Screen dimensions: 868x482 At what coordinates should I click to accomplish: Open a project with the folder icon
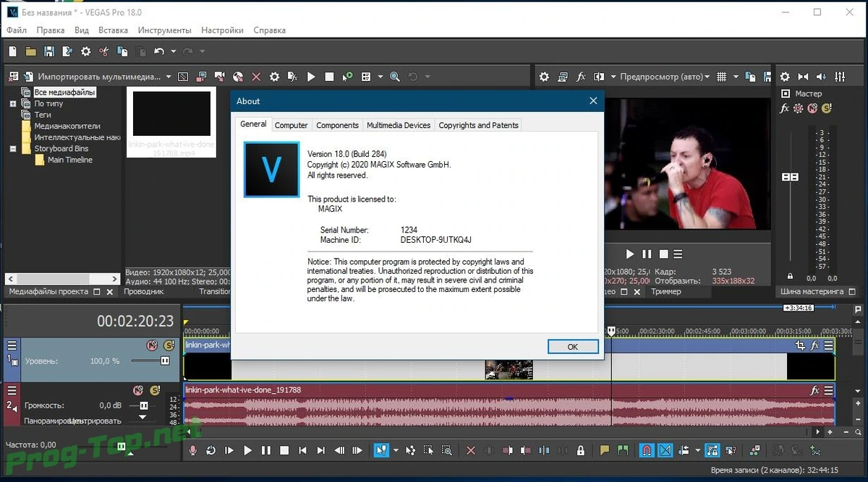[31, 51]
